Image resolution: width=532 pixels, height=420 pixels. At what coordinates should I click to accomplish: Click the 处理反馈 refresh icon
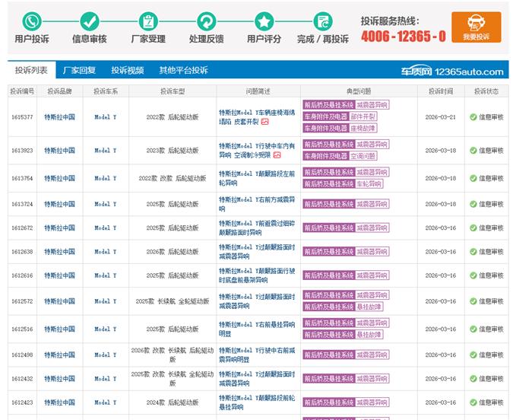206,21
